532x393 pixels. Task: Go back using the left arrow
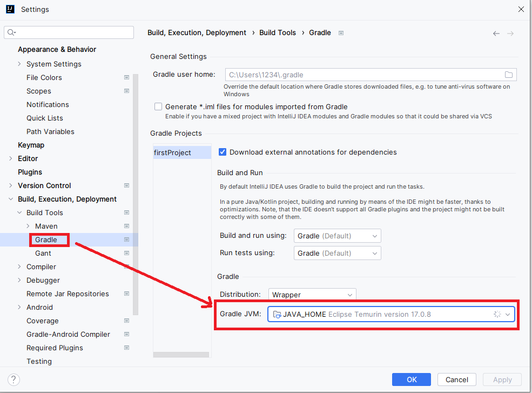click(x=496, y=34)
